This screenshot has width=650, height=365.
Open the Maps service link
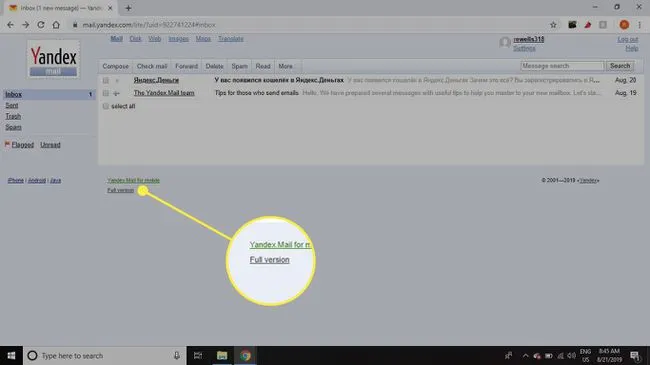click(203, 39)
